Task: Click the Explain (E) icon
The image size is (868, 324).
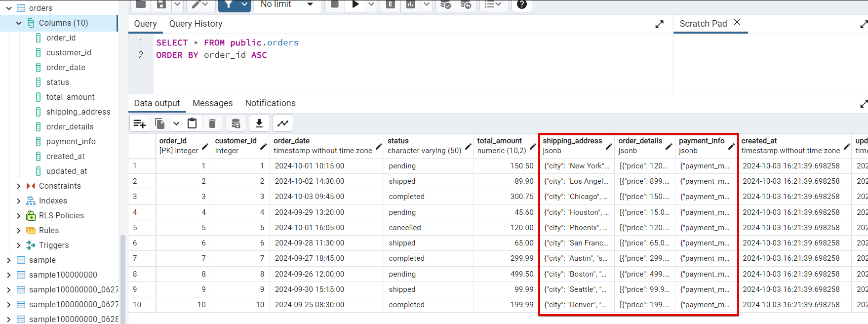Action: point(391,4)
